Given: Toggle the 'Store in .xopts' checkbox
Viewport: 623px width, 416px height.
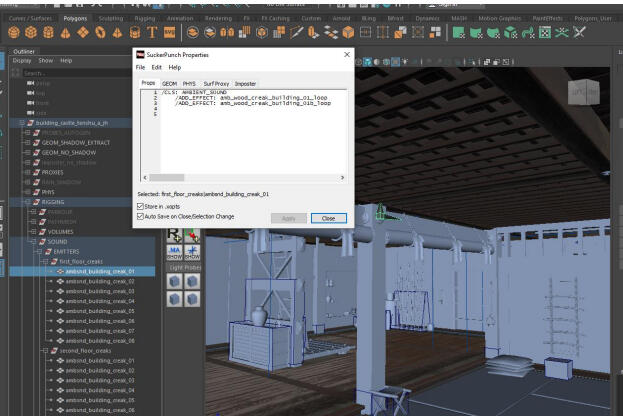Looking at the screenshot, I should (140, 206).
